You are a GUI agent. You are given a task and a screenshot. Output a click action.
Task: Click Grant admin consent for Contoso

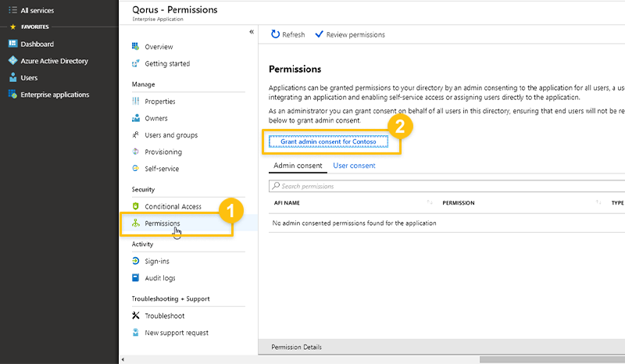(328, 141)
